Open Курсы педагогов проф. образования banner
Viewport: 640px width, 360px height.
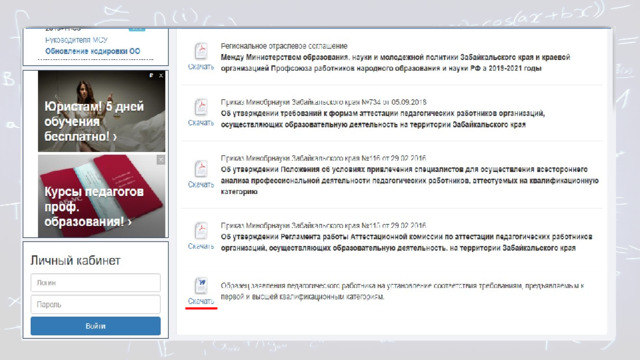(x=102, y=196)
